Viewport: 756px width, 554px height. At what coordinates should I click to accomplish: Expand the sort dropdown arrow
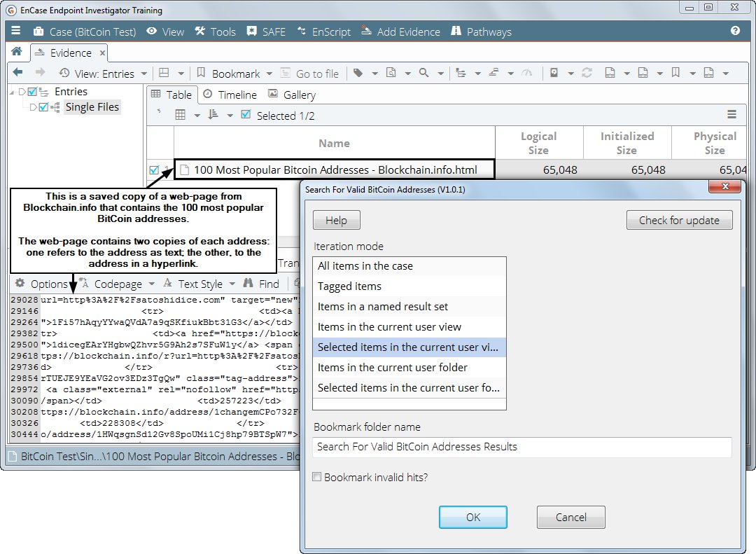click(230, 116)
